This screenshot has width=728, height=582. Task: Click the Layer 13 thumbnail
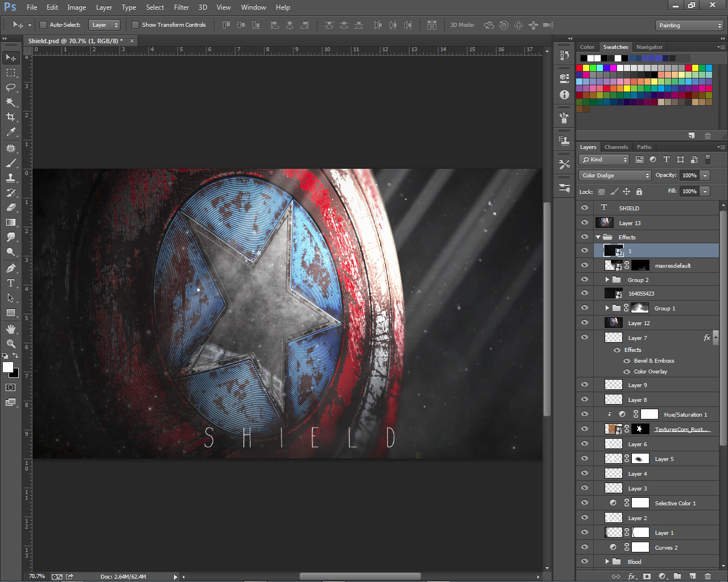click(x=604, y=223)
